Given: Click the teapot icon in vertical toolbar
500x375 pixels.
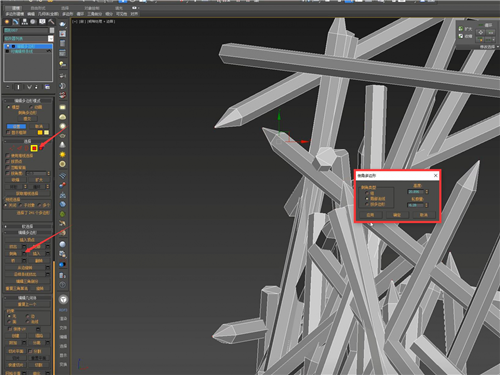Looking at the screenshot, I should [63, 24].
